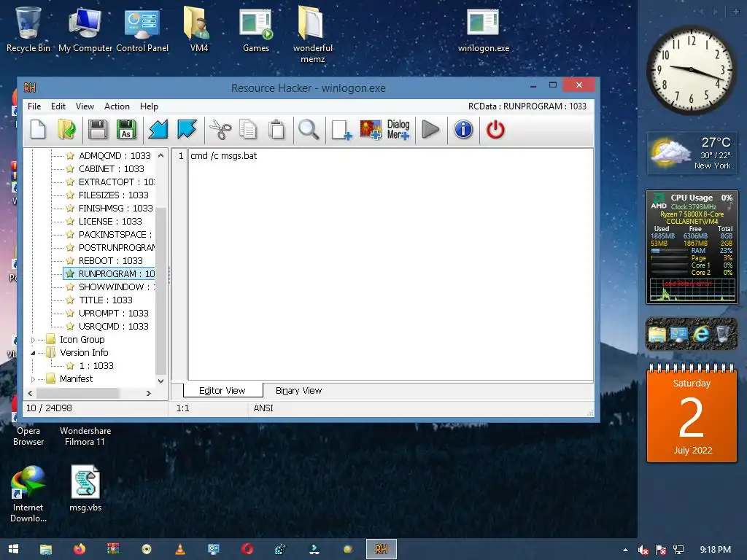
Task: Click the muted volume tray icon
Action: click(643, 550)
